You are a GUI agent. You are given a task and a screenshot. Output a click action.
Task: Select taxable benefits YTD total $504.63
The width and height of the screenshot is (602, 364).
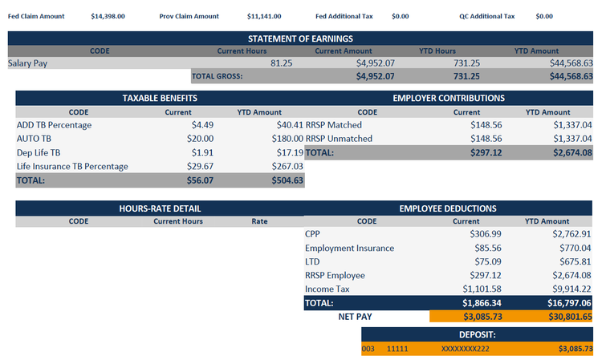[x=287, y=180]
